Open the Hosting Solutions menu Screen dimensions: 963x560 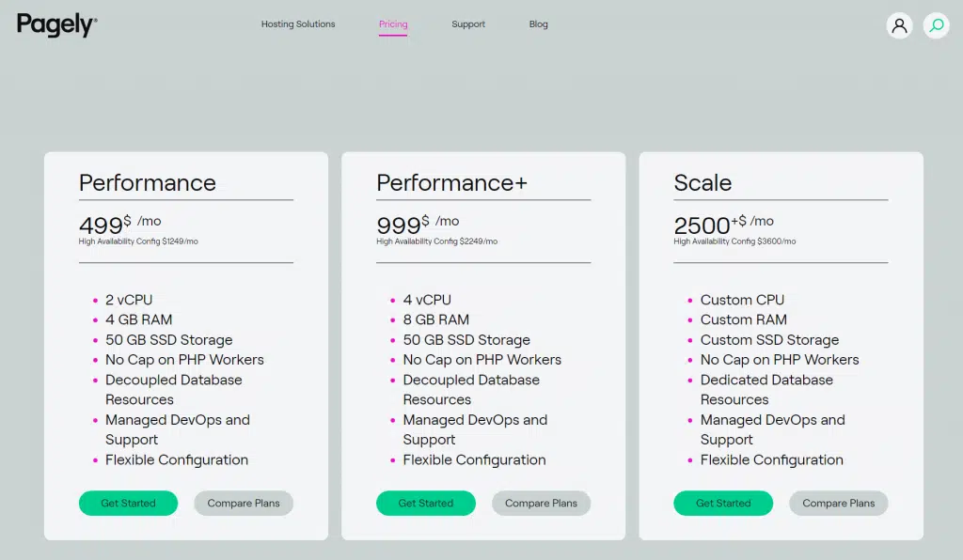point(298,23)
